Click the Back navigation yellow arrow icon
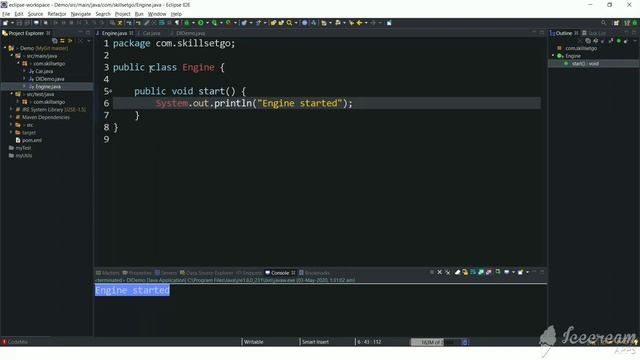Screen dimensions: 640x360 coord(360,23)
